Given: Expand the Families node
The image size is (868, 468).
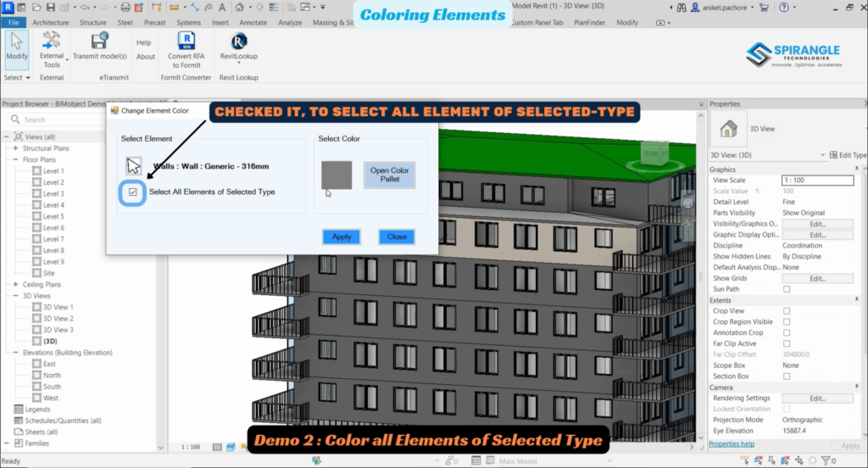Looking at the screenshot, I should point(7,443).
